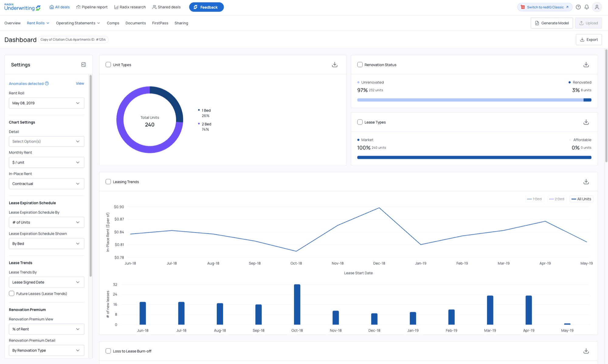This screenshot has width=608, height=364.
Task: Click Switch to redIQ Classic
Action: click(545, 7)
